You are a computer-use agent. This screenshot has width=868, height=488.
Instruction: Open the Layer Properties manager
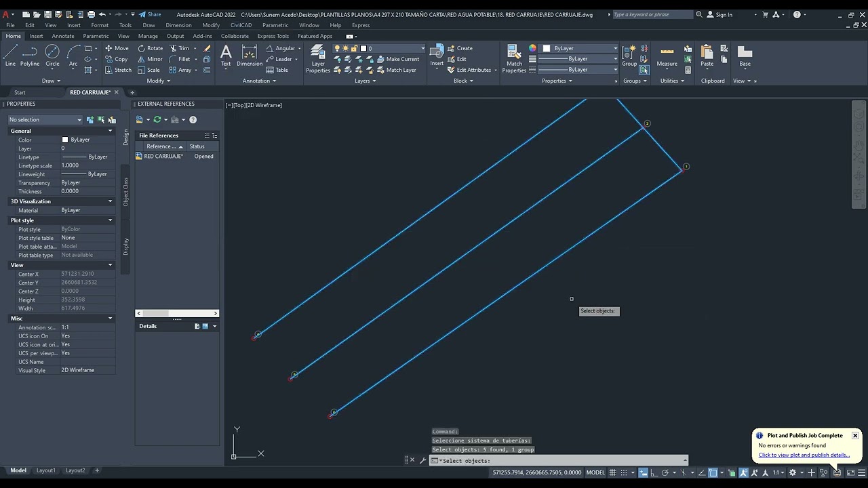point(317,58)
